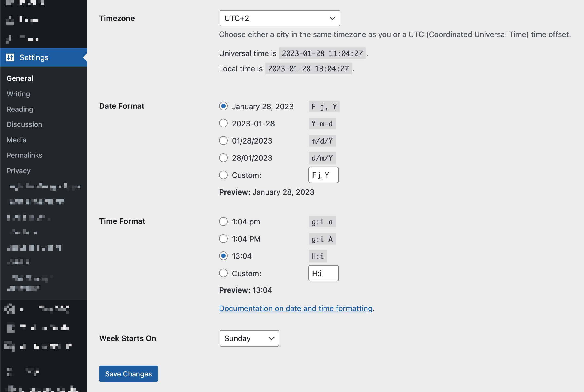The height and width of the screenshot is (392, 584).
Task: Select the 2023-01-28 date format
Action: 223,123
